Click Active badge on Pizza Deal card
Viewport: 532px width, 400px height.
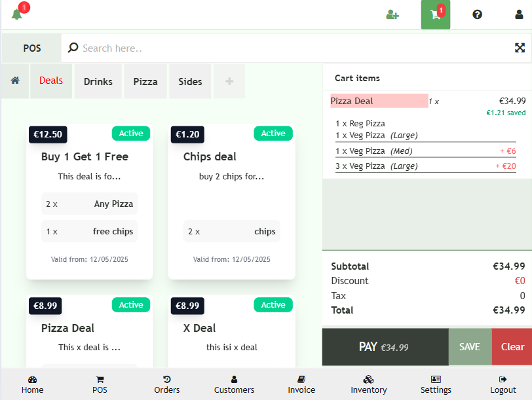[131, 304]
